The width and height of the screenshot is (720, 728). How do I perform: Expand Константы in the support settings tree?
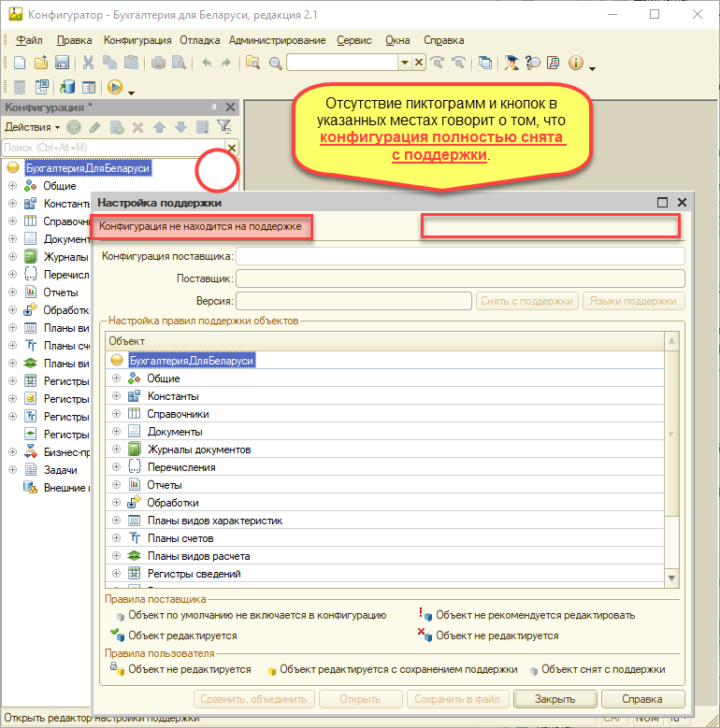(x=117, y=396)
